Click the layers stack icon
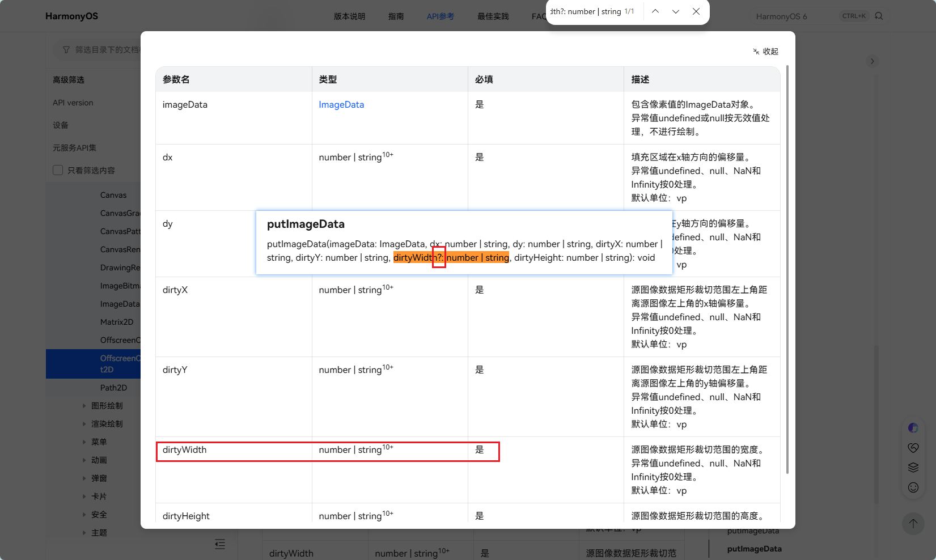 [x=913, y=468]
